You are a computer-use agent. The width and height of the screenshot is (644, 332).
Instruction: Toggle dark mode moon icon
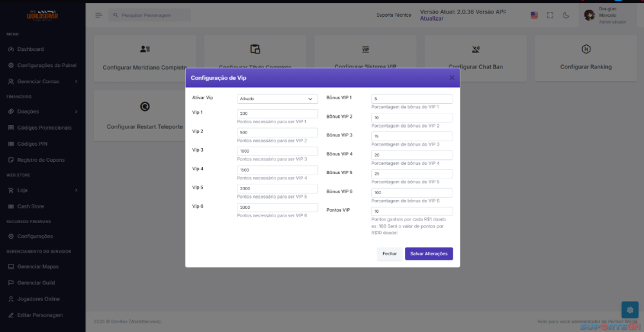[566, 15]
